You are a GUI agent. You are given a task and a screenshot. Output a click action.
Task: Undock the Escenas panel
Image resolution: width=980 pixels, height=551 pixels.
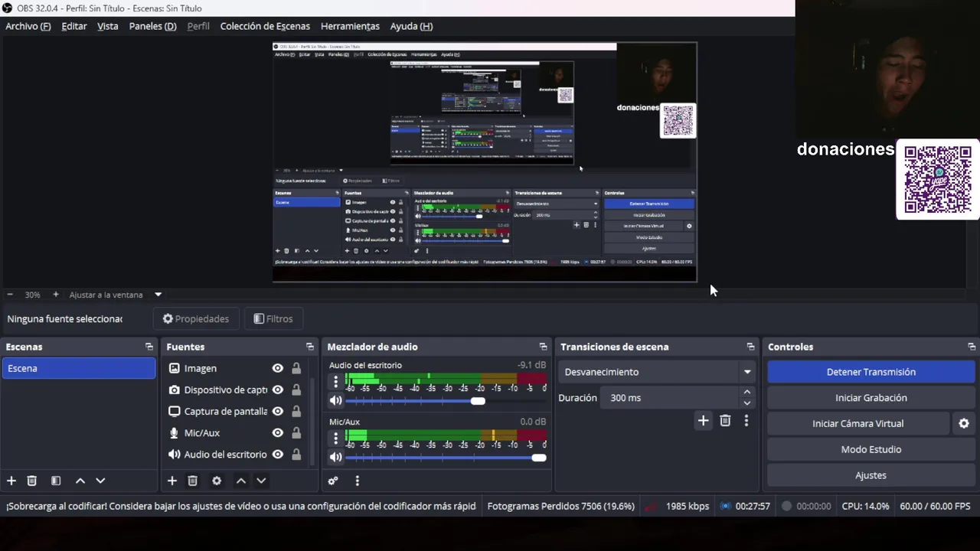pyautogui.click(x=149, y=347)
